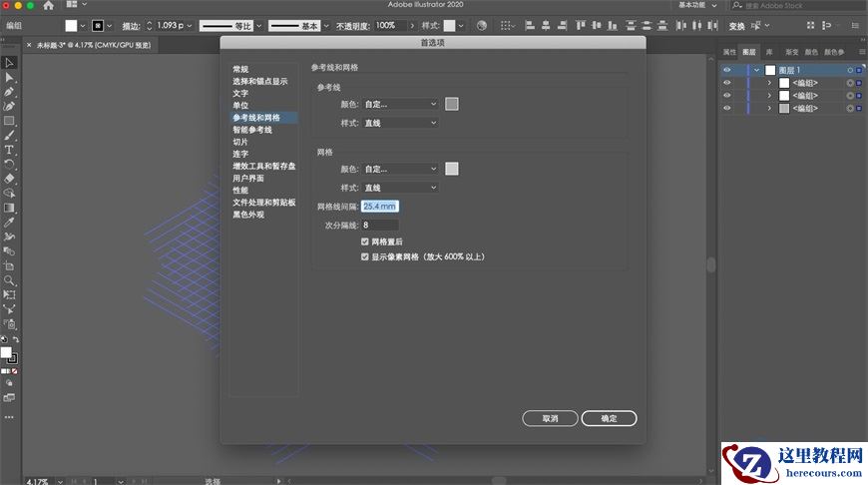The height and width of the screenshot is (485, 868).
Task: Click the 次分隔线 field showing 8
Action: 380,225
